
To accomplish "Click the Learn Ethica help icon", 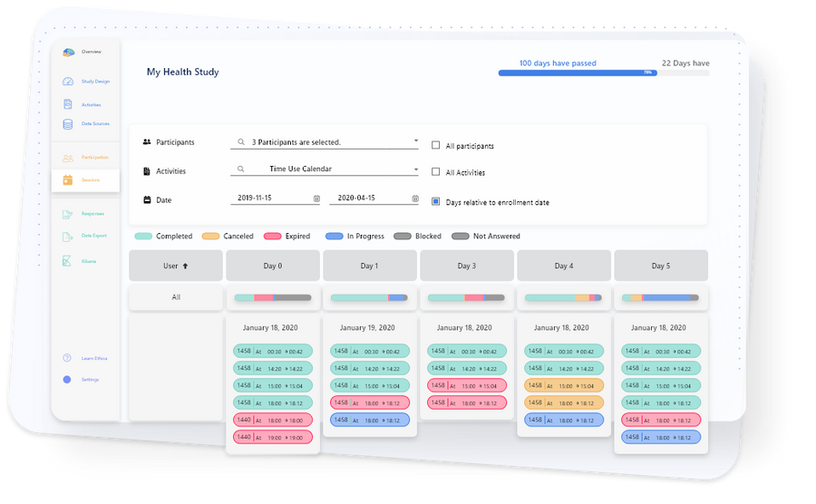I will [x=68, y=358].
